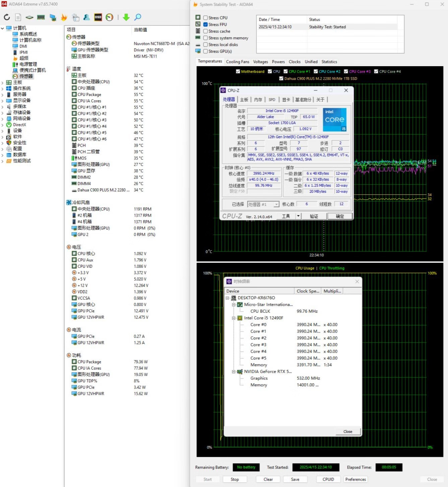Viewport: 448px width, 487px height.
Task: Click the magnifier search toolbar icon
Action: point(137,17)
